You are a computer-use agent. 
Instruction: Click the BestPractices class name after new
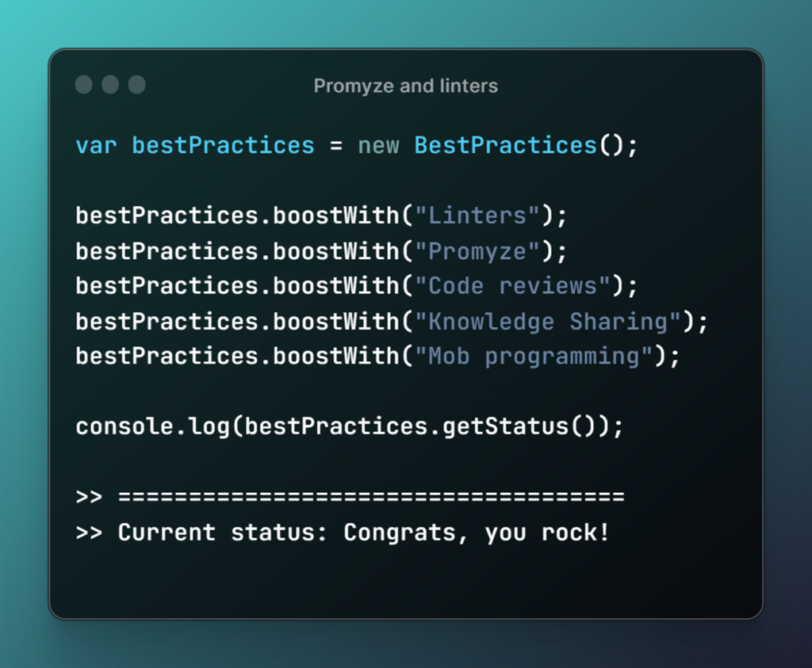pos(505,146)
